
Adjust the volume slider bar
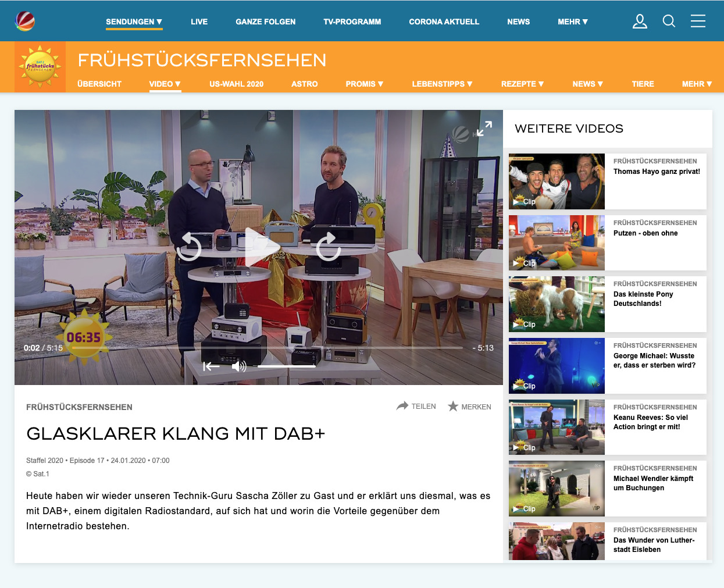click(x=287, y=366)
